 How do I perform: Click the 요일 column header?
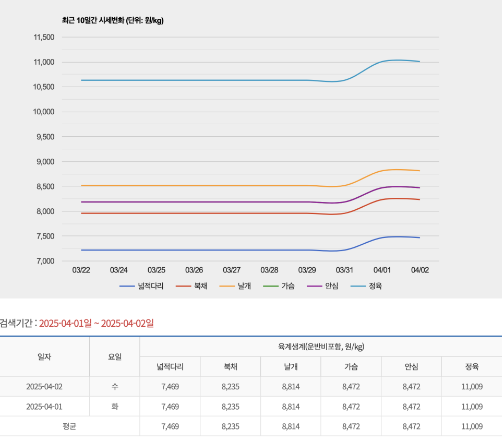tap(115, 356)
